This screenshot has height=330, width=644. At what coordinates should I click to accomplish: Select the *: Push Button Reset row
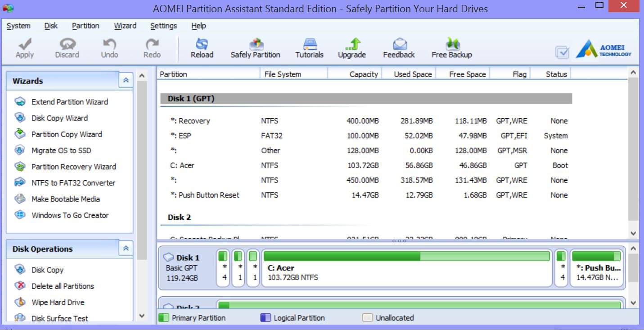tap(366, 195)
